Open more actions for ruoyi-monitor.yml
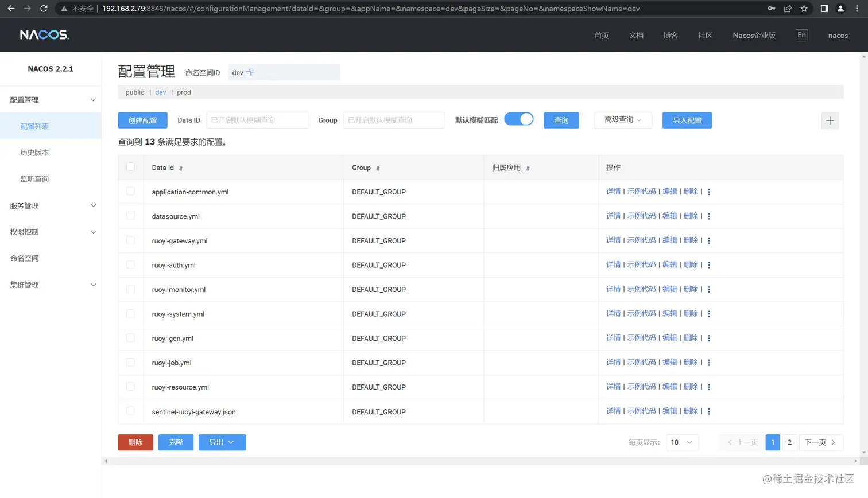 (x=709, y=290)
